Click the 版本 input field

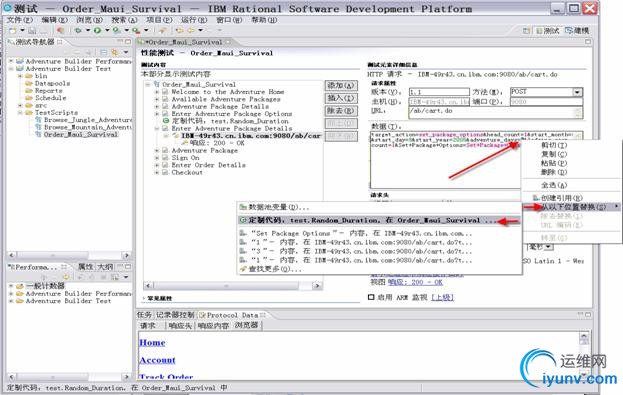pyautogui.click(x=439, y=92)
